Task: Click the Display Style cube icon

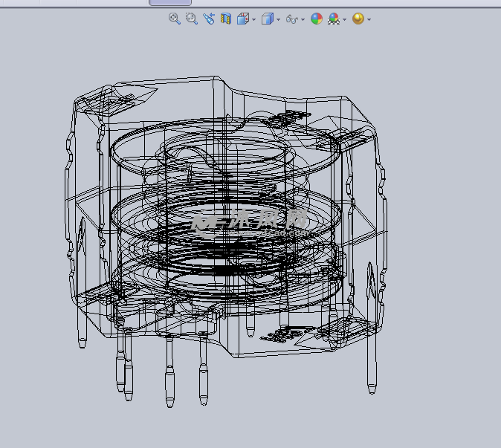Action: coord(268,19)
